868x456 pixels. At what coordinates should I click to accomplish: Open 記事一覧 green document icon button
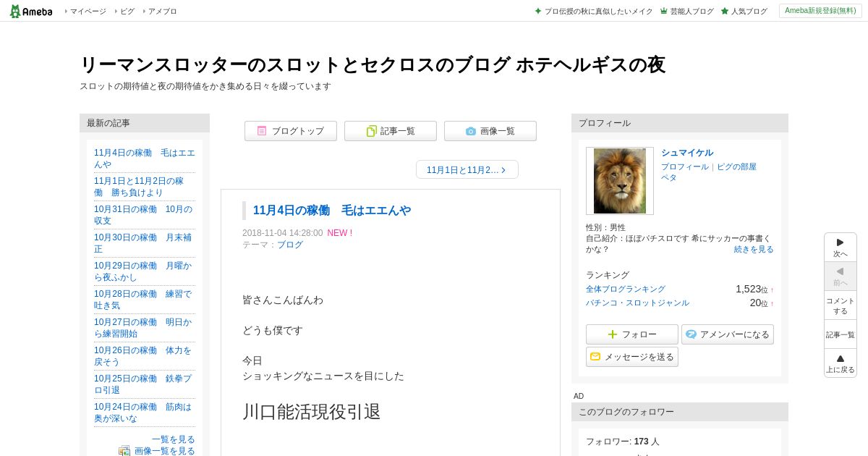[391, 131]
